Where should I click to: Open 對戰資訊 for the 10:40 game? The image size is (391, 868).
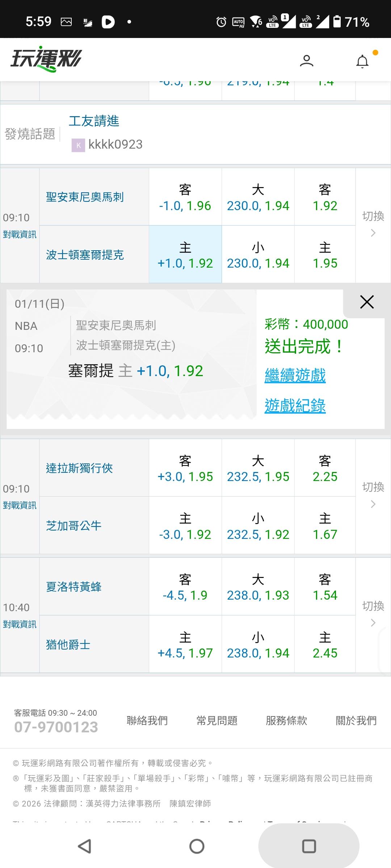[x=20, y=624]
